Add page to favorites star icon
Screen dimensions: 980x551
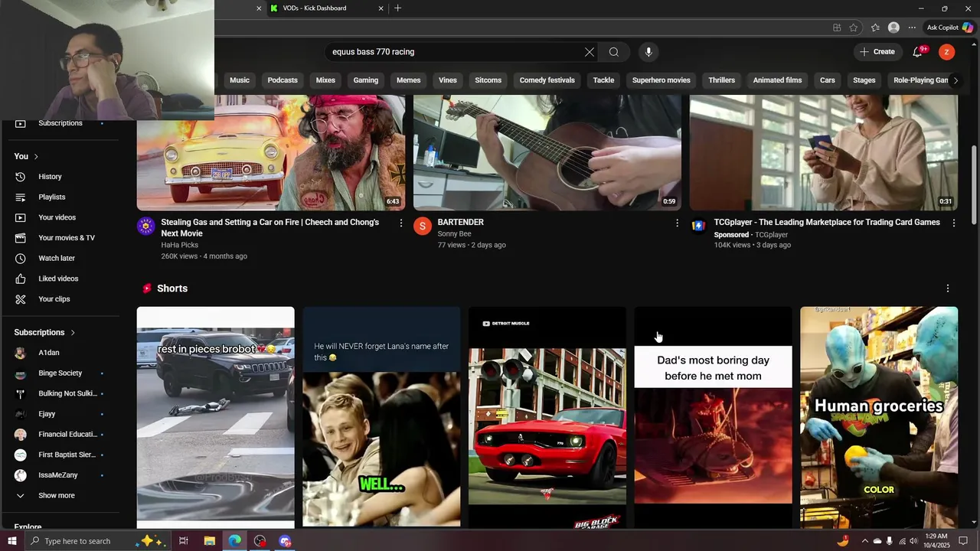[x=854, y=28]
